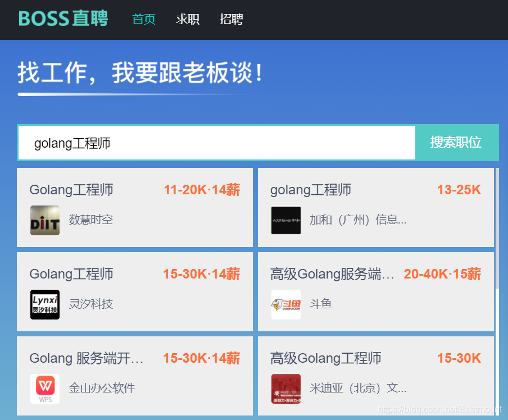Click company name 加和（广州）信息...
Screen dimensions: 508x420
(358, 220)
